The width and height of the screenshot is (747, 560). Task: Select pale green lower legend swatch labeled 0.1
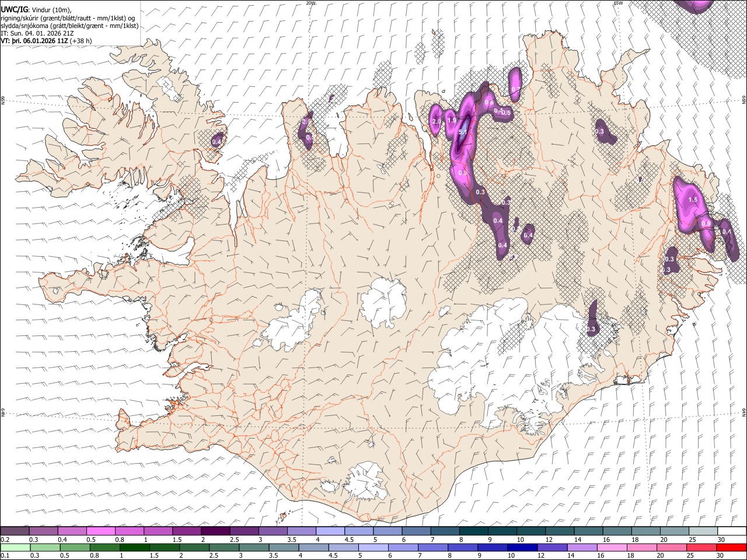click(x=15, y=547)
